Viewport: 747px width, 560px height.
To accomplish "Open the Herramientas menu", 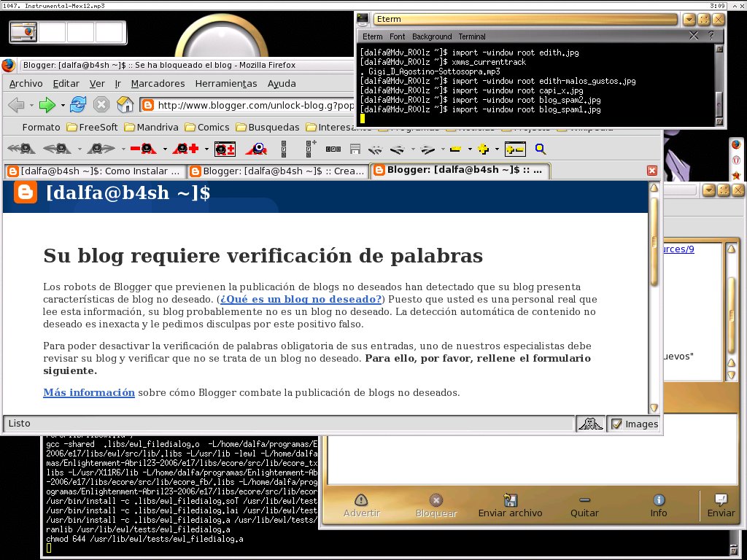I will point(226,83).
